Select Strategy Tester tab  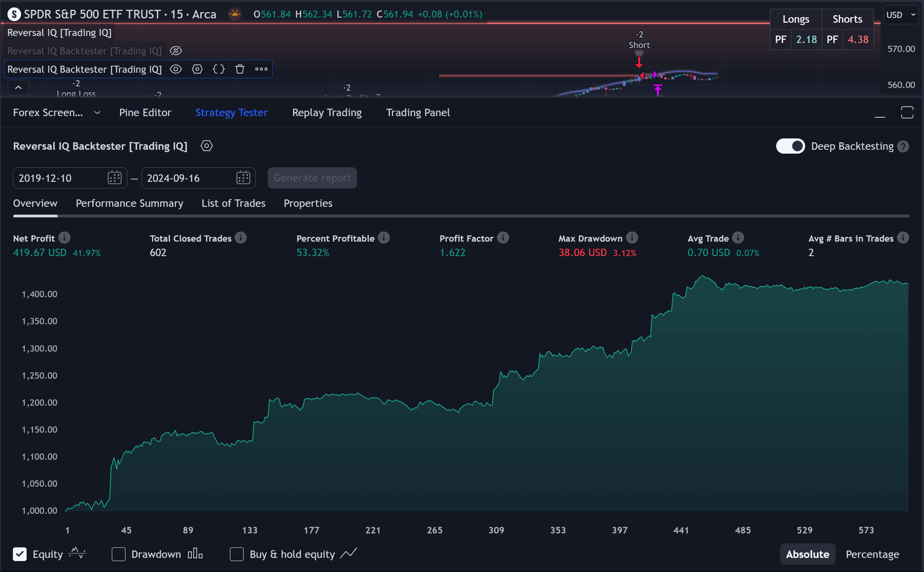231,113
